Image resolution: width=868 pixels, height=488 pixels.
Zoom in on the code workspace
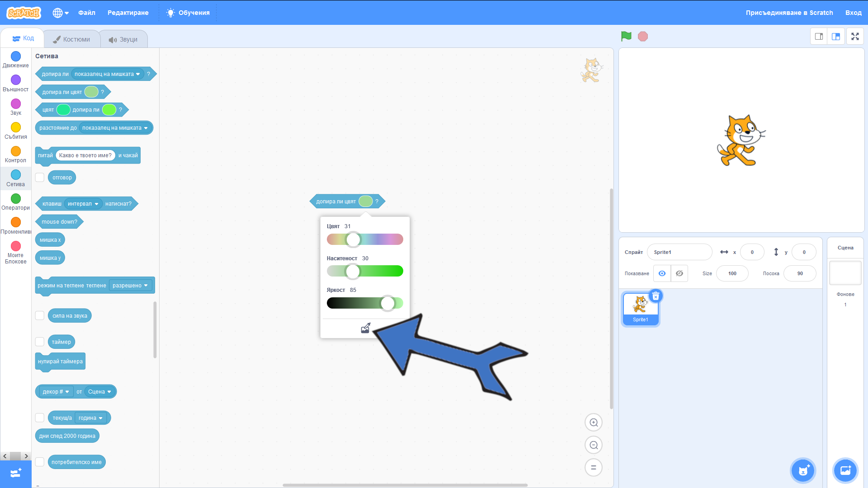(x=594, y=422)
